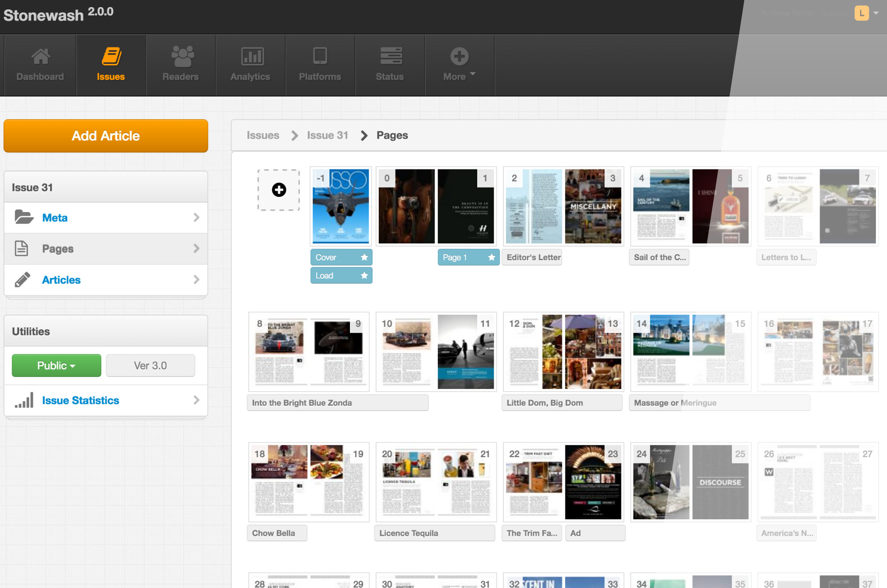Screen dimensions: 887x588
Task: Click the add page plus placeholder
Action: click(279, 190)
